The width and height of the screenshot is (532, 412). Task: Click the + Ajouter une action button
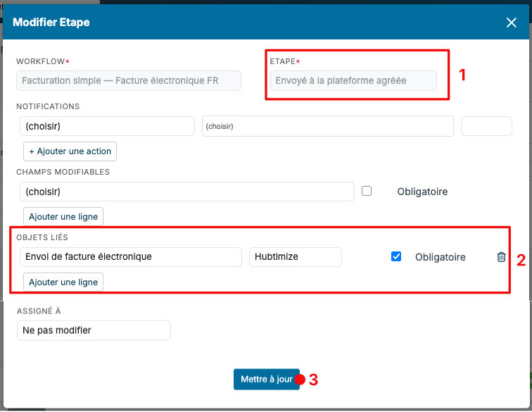[70, 151]
